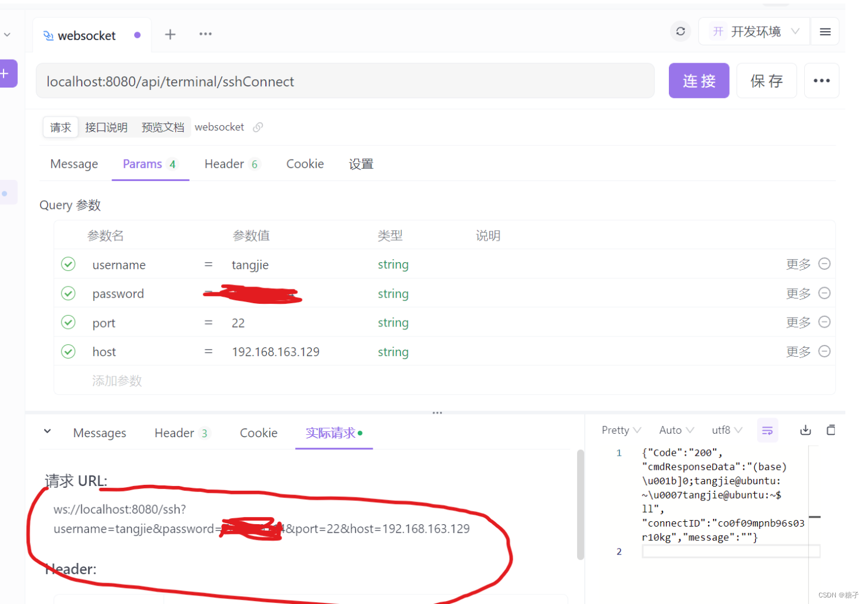Click the password parameter name
The image size is (868, 604).
click(118, 294)
